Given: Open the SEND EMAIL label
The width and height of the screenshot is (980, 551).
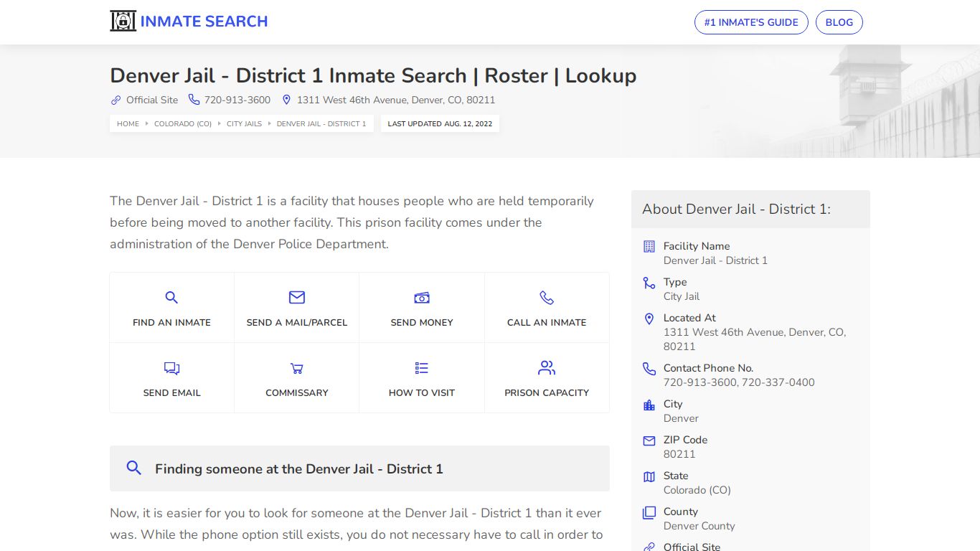Looking at the screenshot, I should point(171,392).
